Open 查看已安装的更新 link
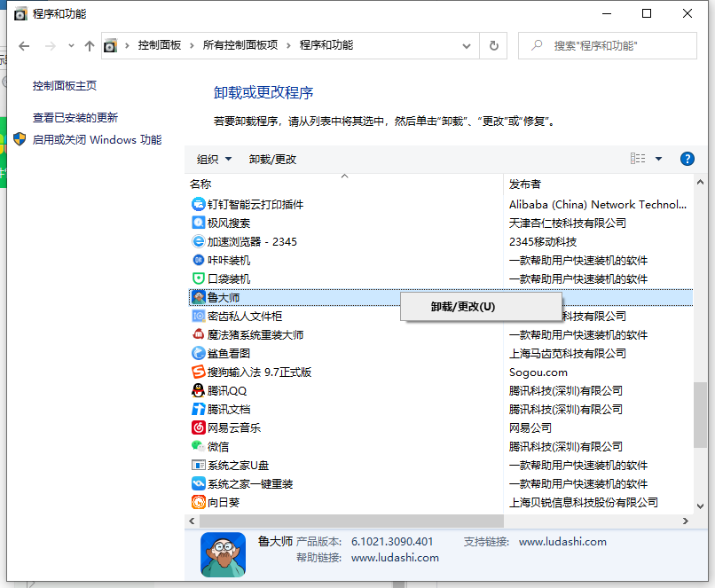Image resolution: width=715 pixels, height=588 pixels. point(75,117)
